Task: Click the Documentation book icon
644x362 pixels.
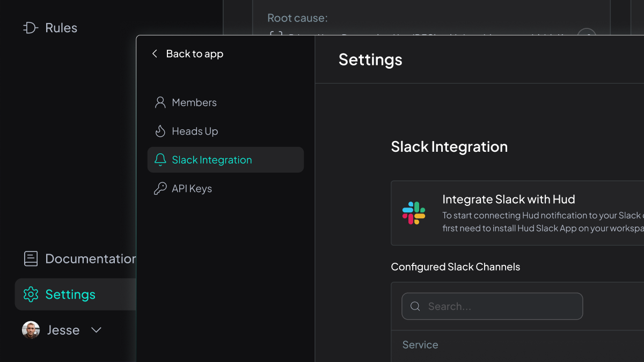Action: [31, 259]
